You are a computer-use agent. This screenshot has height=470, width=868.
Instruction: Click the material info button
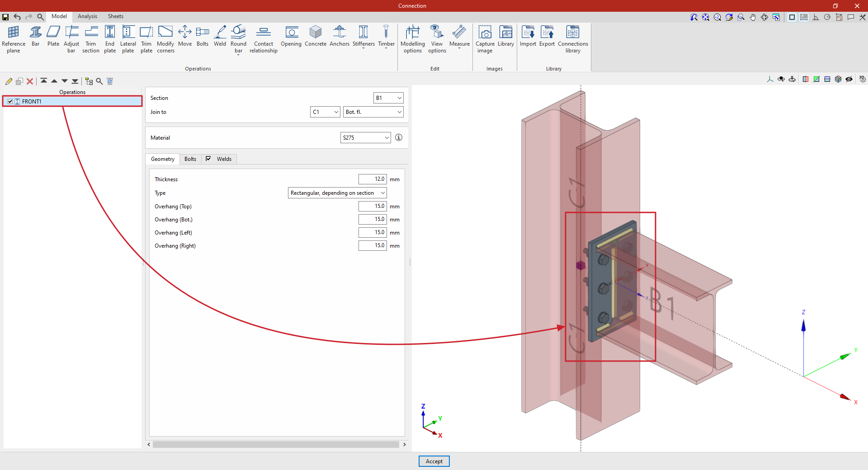[399, 137]
